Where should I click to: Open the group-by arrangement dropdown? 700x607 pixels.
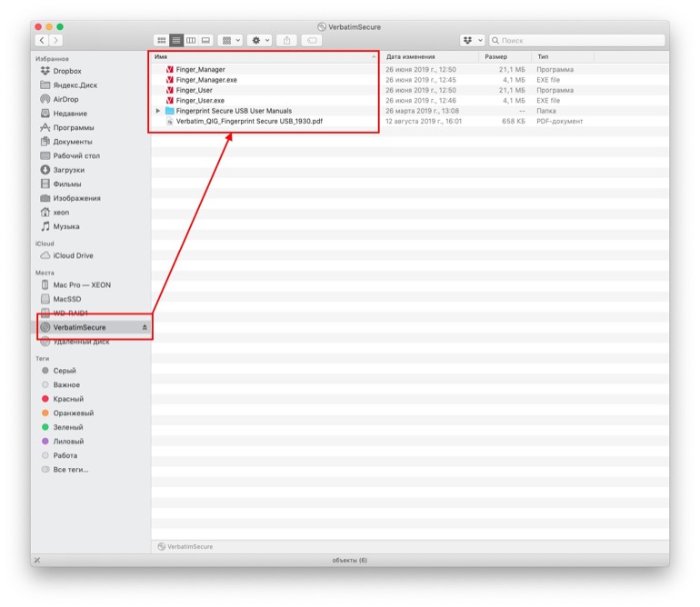231,41
